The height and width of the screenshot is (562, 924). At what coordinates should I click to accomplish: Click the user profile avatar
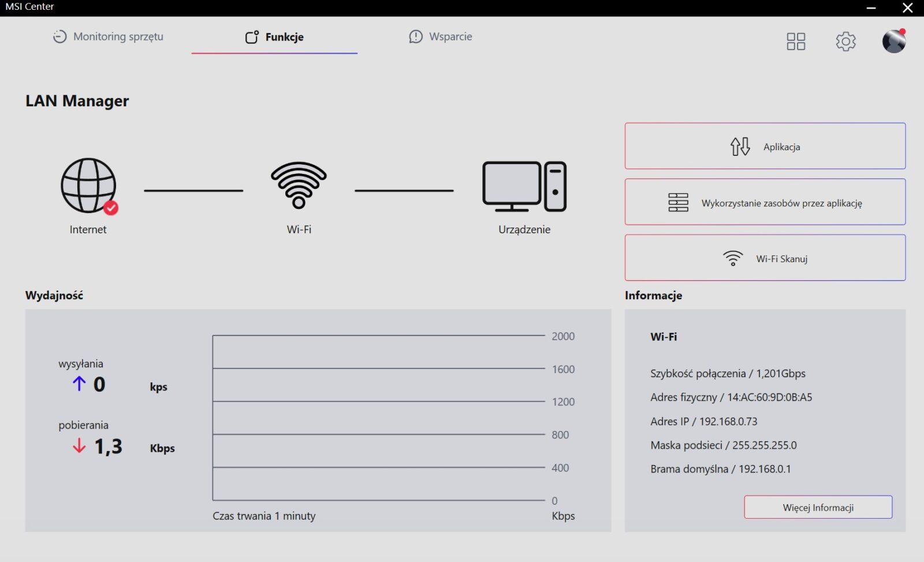[x=893, y=41]
